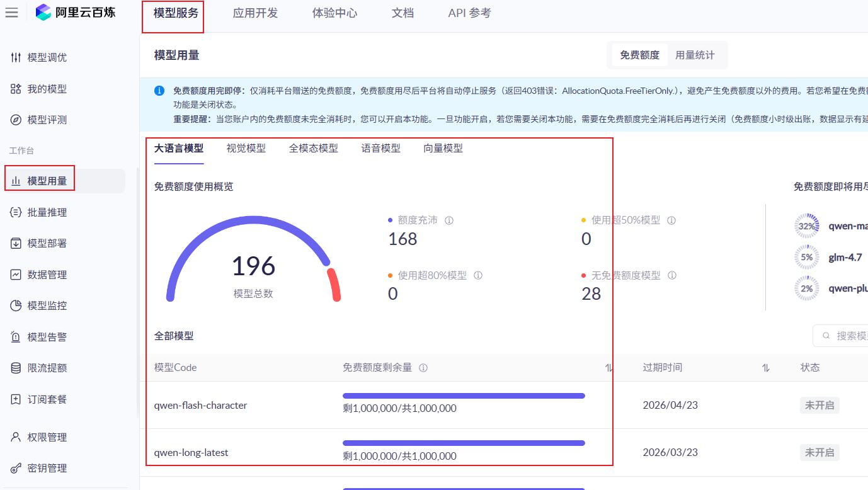Image resolution: width=868 pixels, height=490 pixels.
Task: Open 模型调优 in the sidebar
Action: point(39,57)
